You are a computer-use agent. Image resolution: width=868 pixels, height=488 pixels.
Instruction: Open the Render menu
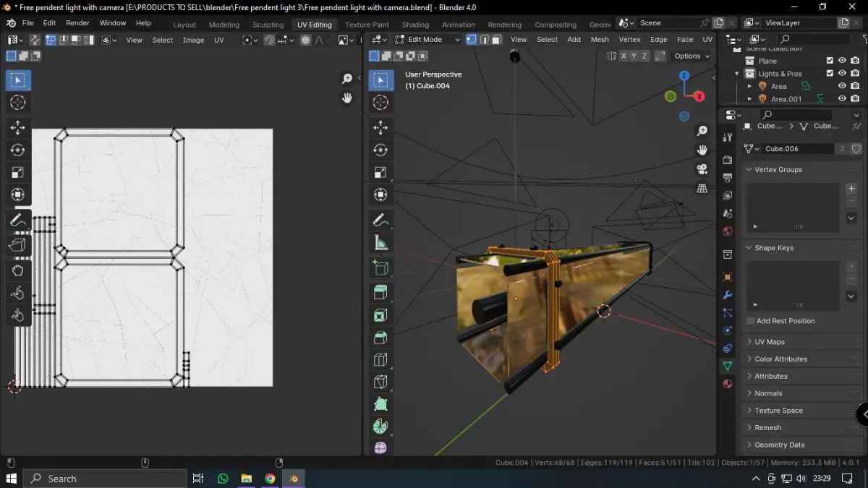point(77,23)
